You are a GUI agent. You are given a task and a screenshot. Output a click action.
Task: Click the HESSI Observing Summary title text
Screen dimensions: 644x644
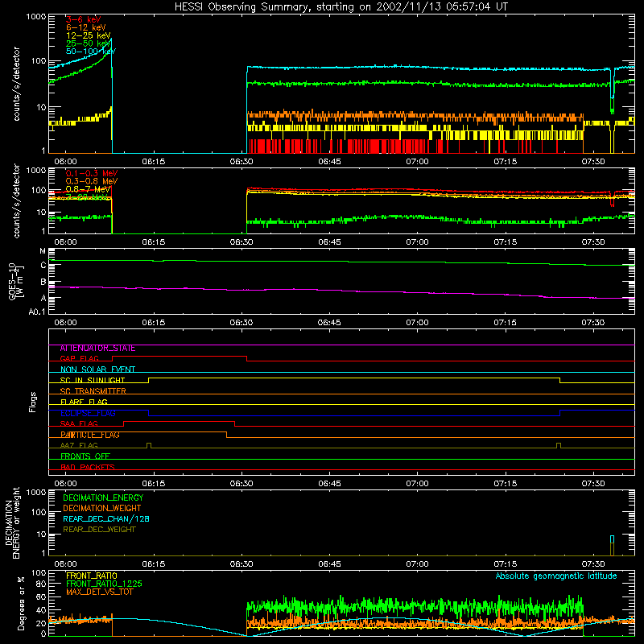pos(341,7)
